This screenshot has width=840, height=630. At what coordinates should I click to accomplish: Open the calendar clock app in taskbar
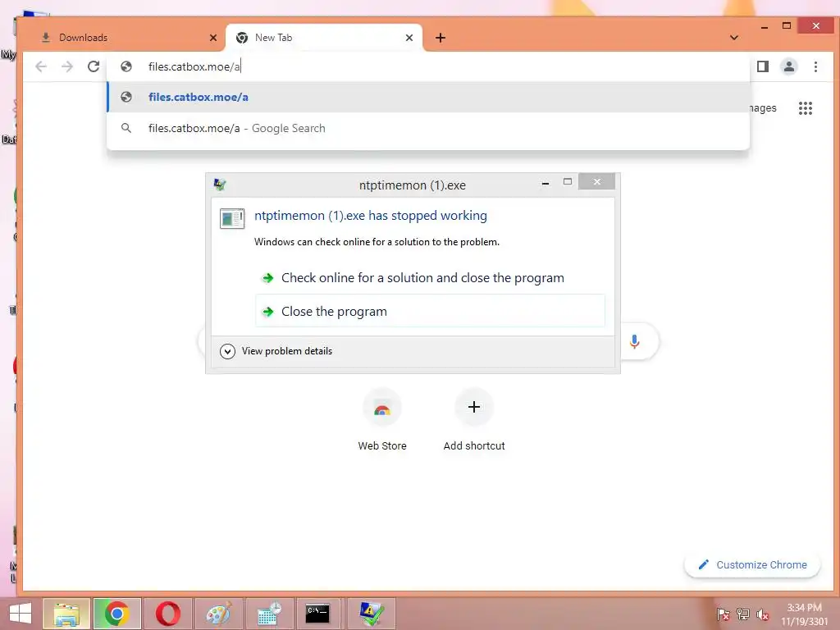point(268,614)
